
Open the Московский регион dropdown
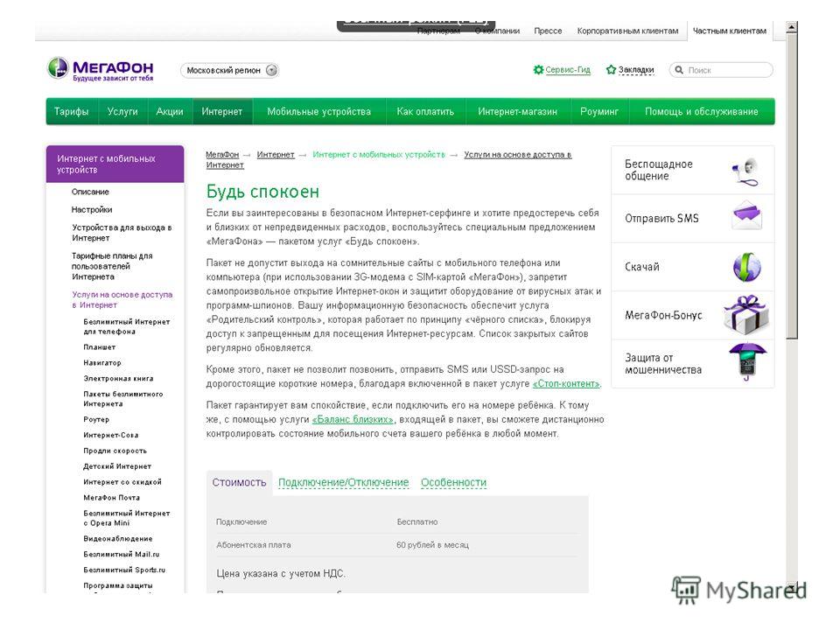pos(230,70)
